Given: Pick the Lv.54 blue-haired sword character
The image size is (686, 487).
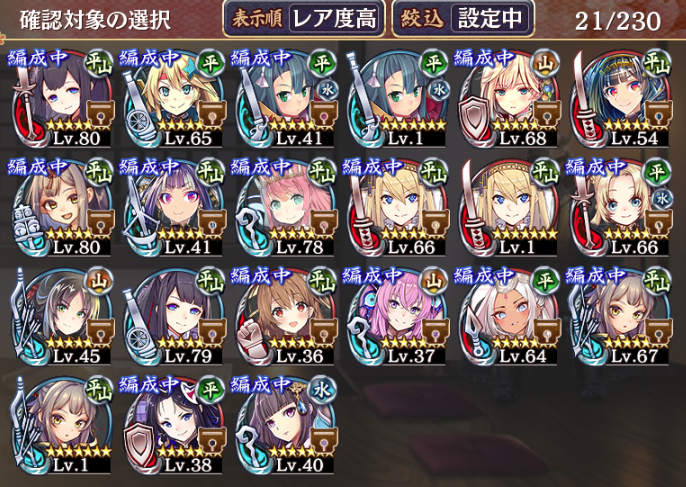Looking at the screenshot, I should (619, 98).
